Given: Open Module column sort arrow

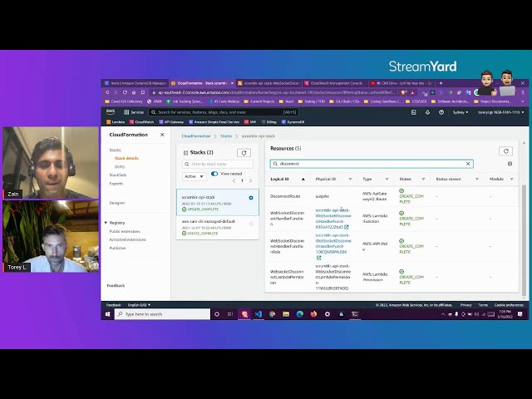Looking at the screenshot, I should (512, 180).
